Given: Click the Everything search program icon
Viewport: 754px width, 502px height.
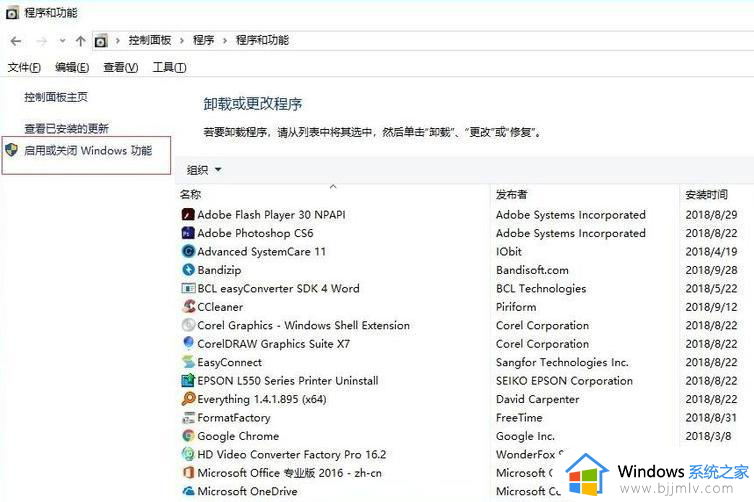Looking at the screenshot, I should tap(188, 399).
